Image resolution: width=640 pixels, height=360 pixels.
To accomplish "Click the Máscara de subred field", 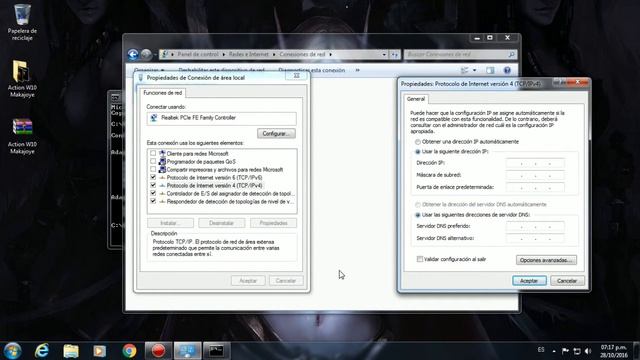I will (535, 176).
